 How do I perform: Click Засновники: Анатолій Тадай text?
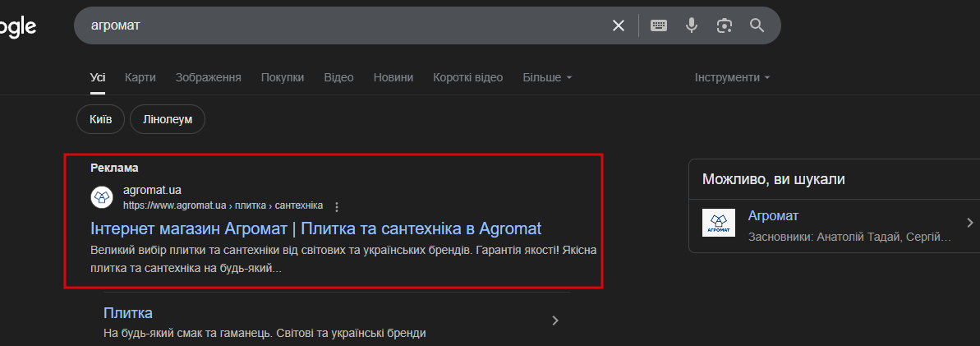tap(849, 238)
